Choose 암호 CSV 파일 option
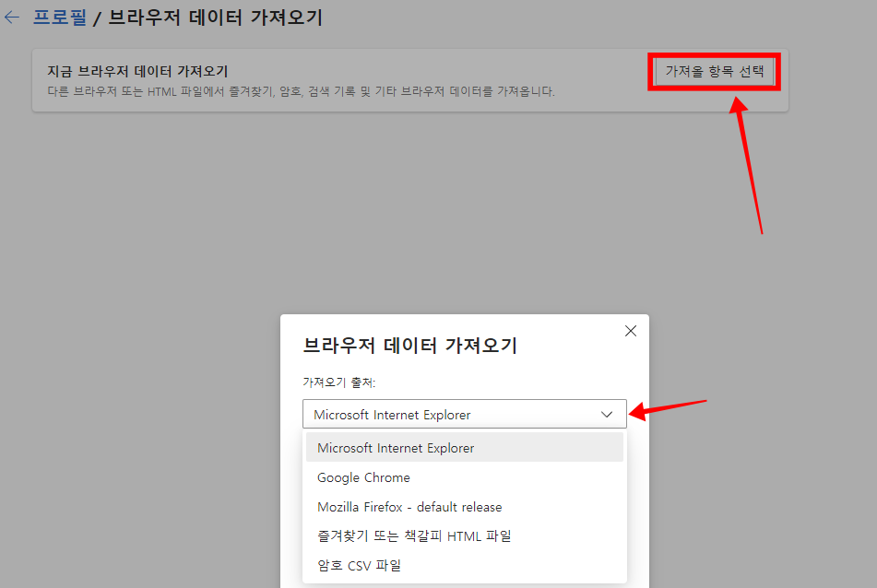877x588 pixels. coord(464,565)
